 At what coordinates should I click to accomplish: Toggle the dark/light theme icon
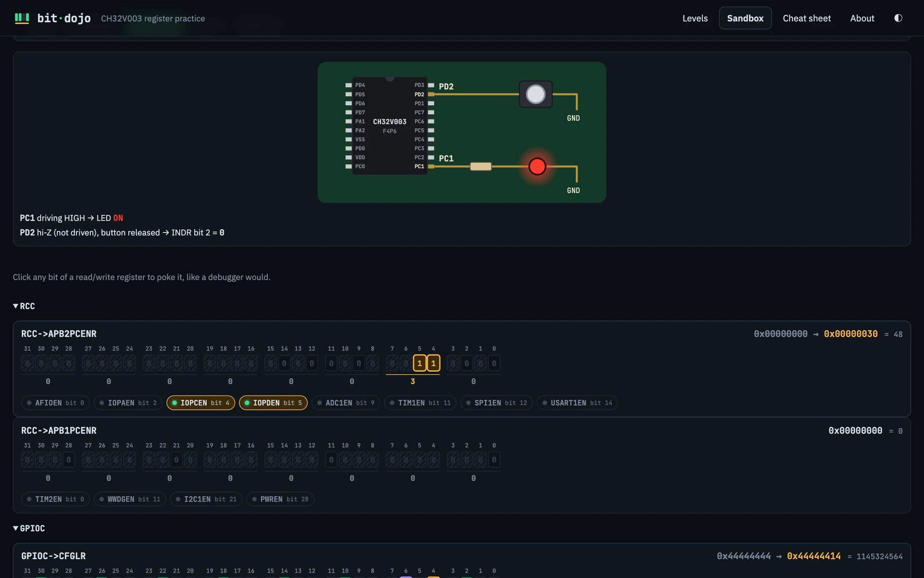coord(898,18)
